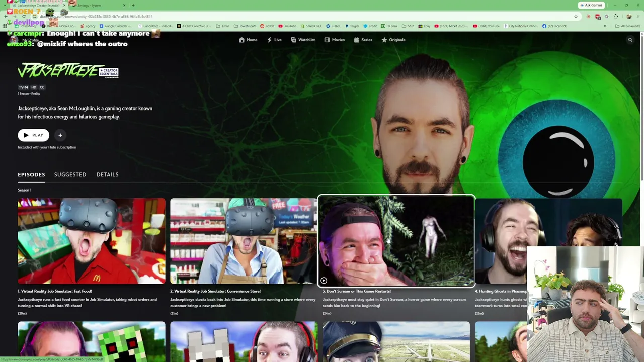Click the CC closed captions badge

click(42, 87)
